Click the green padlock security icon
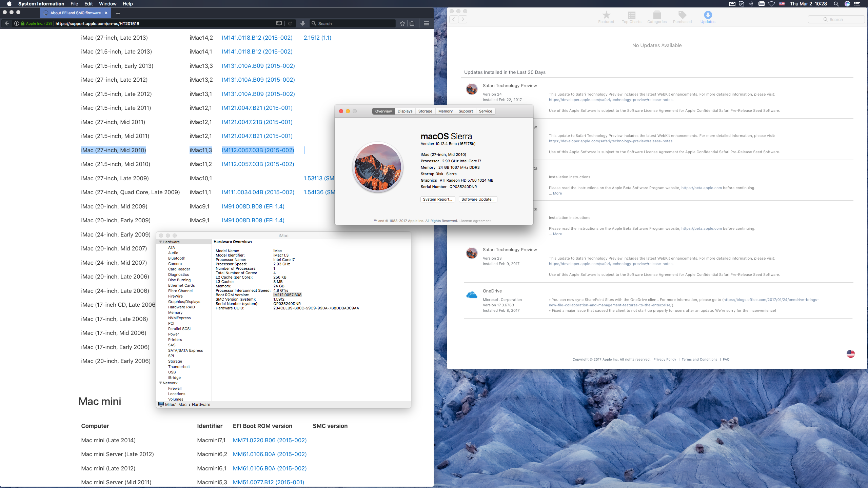This screenshot has height=488, width=868. coord(23,23)
